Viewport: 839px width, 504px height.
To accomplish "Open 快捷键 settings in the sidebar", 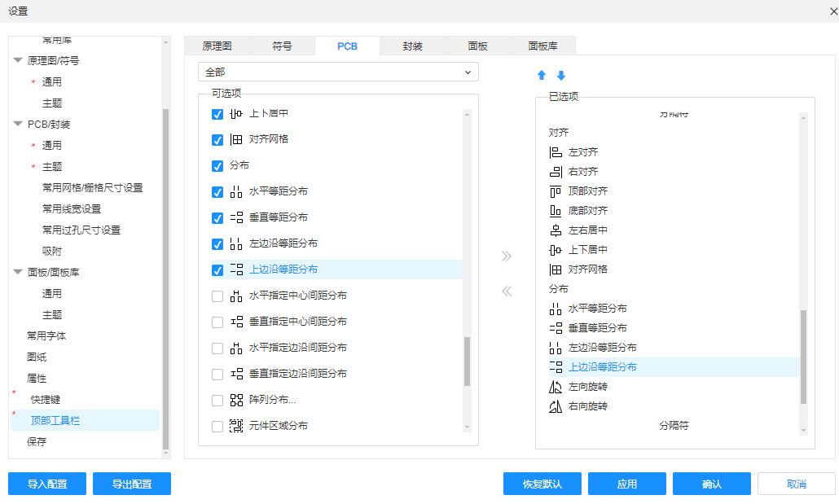I will pos(46,400).
